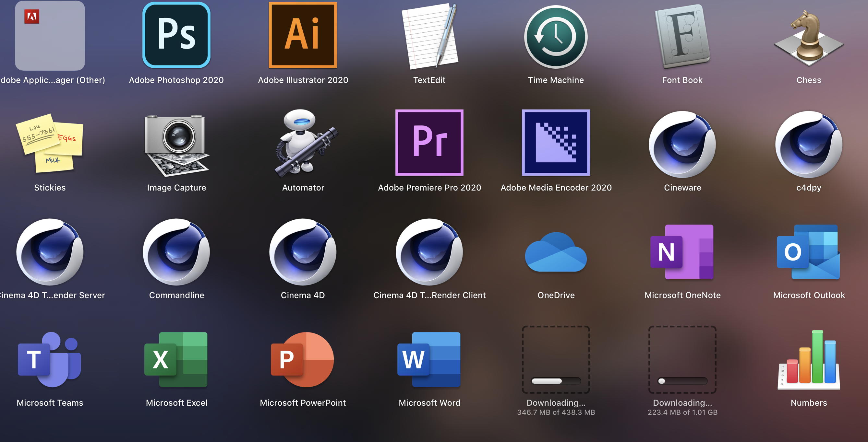Start the Chess game
Image resolution: width=868 pixels, height=442 pixels.
tap(808, 37)
